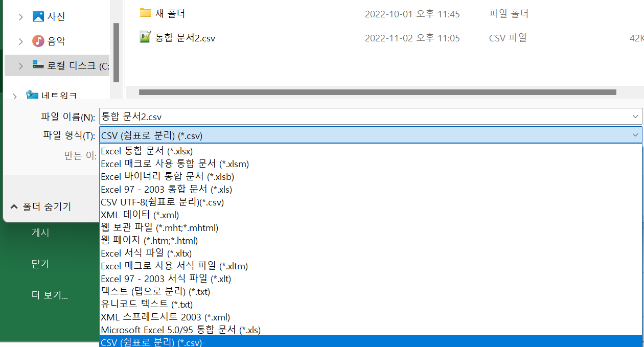This screenshot has width=644, height=347.
Task: Choose XML 데이터 (*.xml) format
Action: tap(371, 215)
